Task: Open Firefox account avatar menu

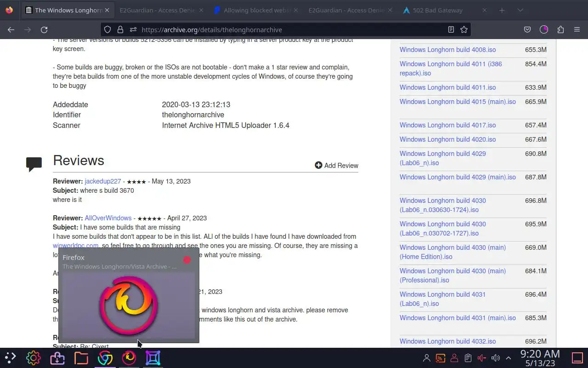Action: coord(544,29)
